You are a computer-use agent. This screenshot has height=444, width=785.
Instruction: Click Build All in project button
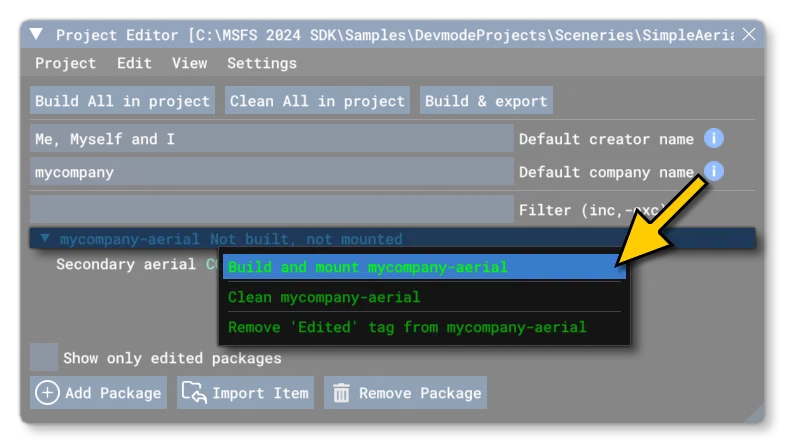point(122,101)
